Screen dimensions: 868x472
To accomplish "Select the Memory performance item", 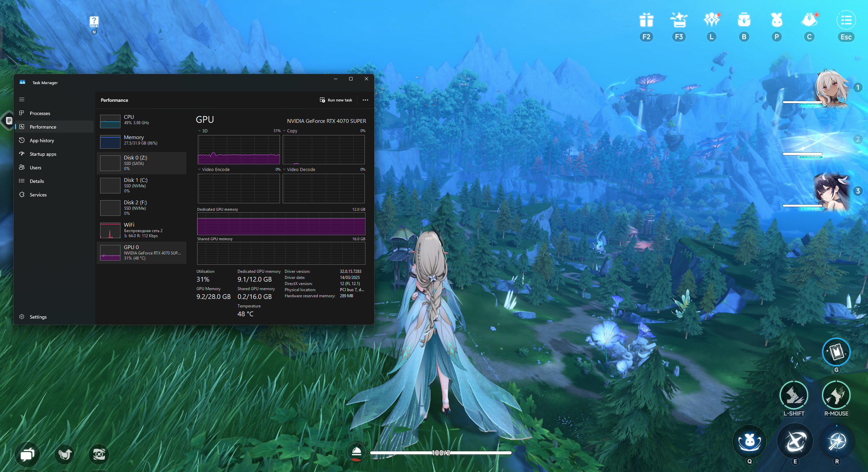I will tap(141, 140).
